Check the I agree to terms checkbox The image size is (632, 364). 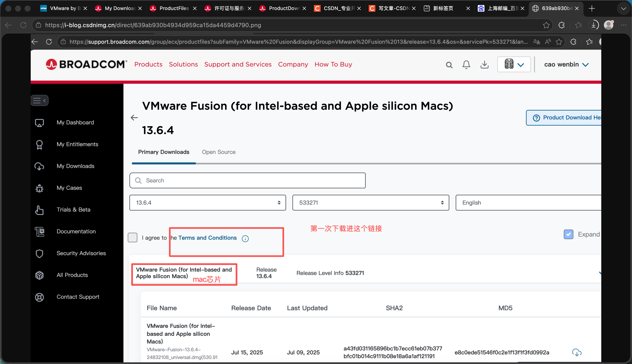(x=133, y=238)
